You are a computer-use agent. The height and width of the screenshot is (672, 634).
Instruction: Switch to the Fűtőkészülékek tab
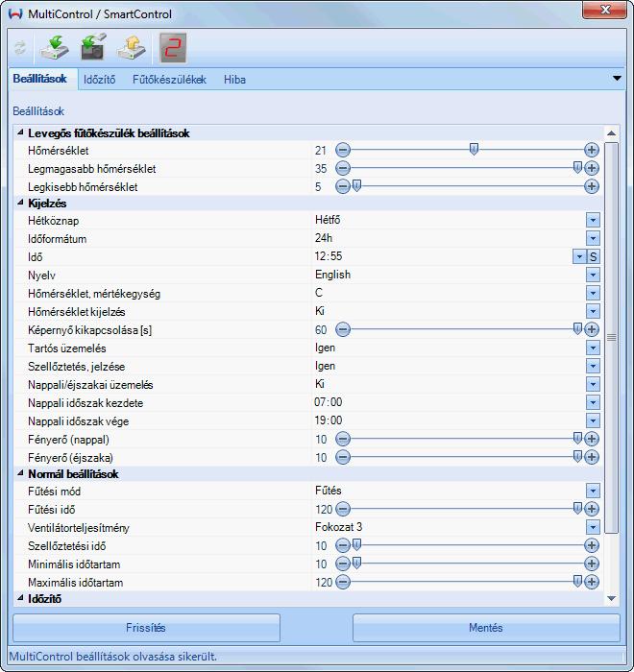click(169, 80)
